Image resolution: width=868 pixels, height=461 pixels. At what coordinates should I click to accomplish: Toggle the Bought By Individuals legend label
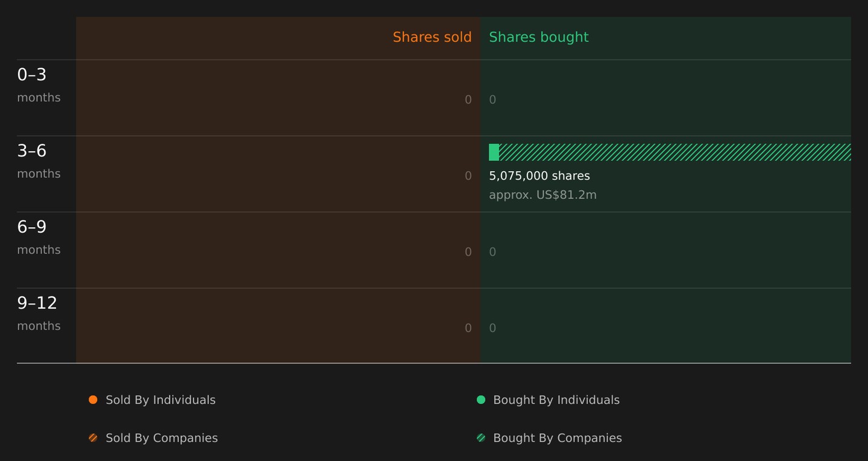click(556, 400)
